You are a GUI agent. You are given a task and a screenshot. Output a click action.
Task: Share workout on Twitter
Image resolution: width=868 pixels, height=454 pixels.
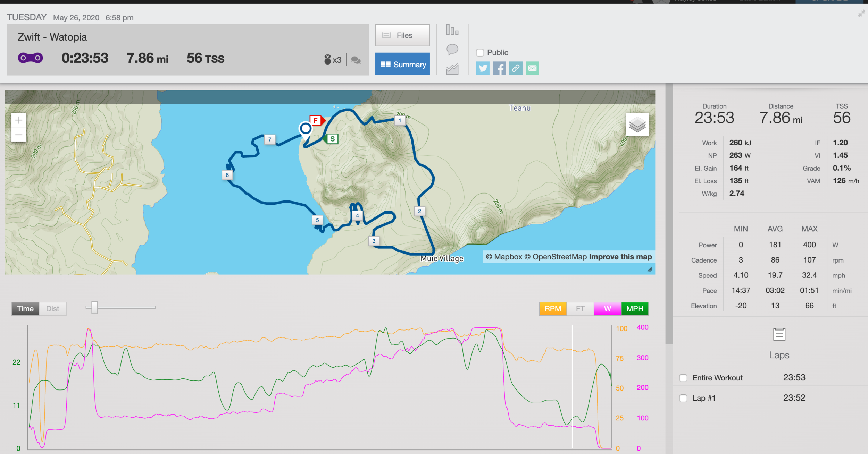[x=483, y=68]
